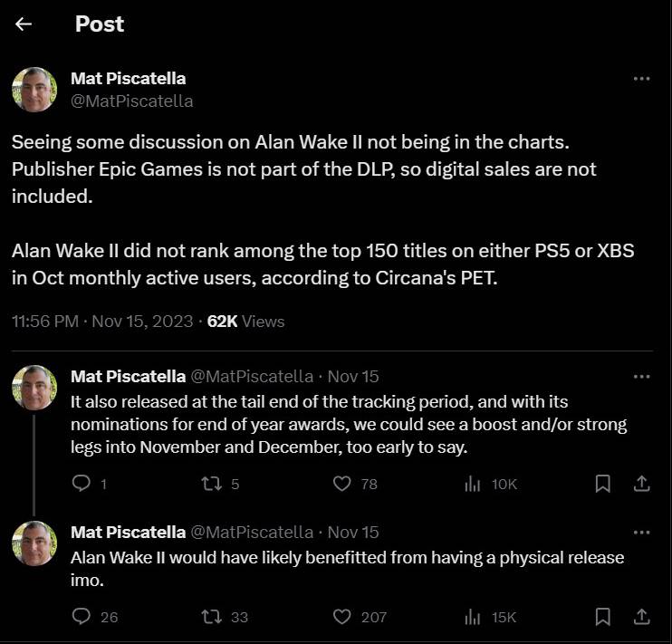
Task: Open more options on the 'tail end' reply
Action: pyautogui.click(x=641, y=376)
